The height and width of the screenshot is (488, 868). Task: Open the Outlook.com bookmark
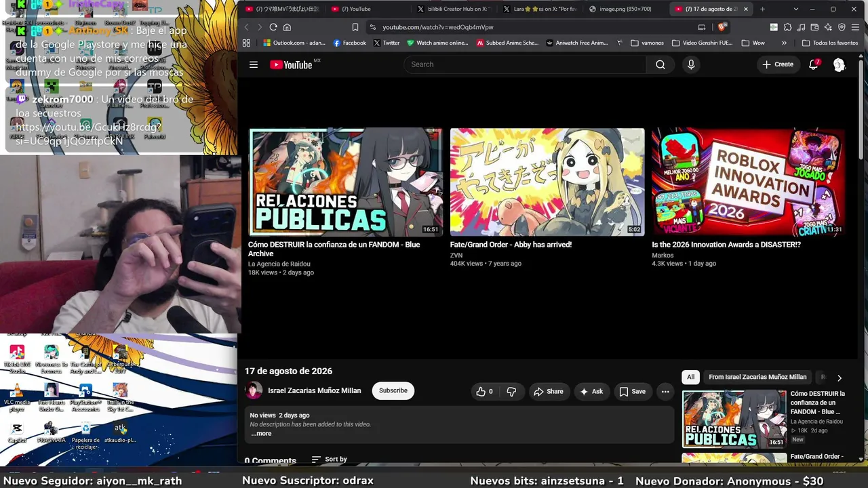294,43
